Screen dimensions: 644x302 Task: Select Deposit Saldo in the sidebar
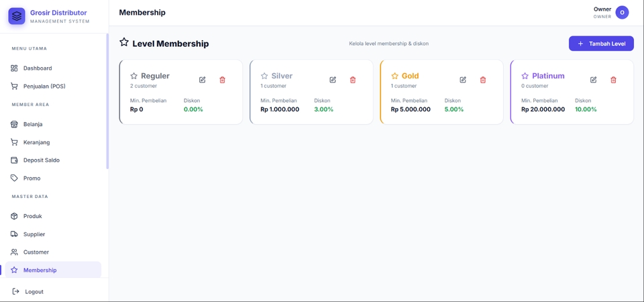click(x=53, y=160)
